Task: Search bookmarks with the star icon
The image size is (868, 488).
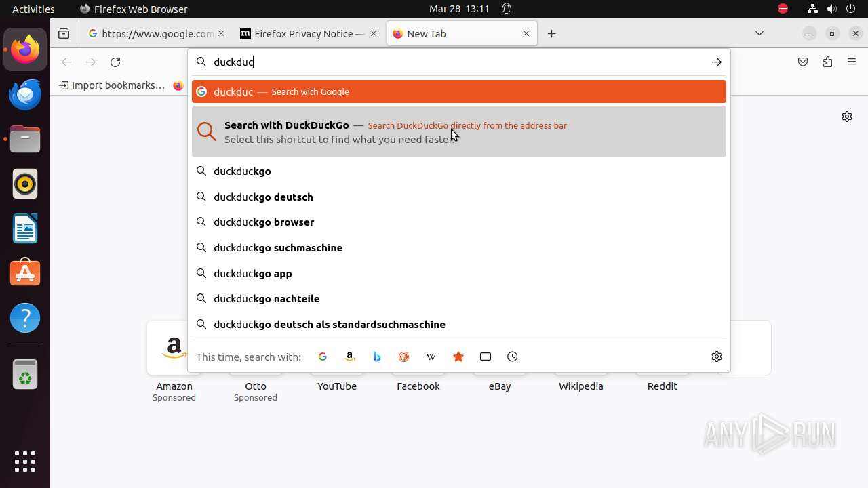Action: point(458,357)
